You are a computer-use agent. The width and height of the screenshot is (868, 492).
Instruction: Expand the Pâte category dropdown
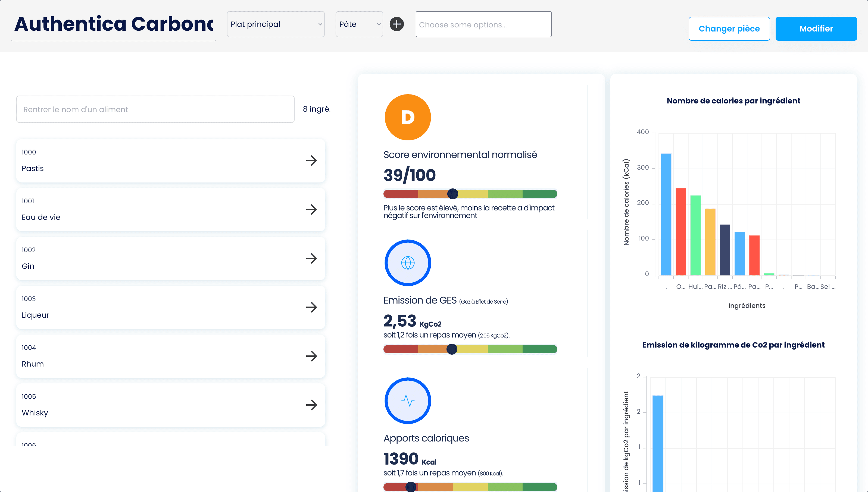pyautogui.click(x=359, y=24)
